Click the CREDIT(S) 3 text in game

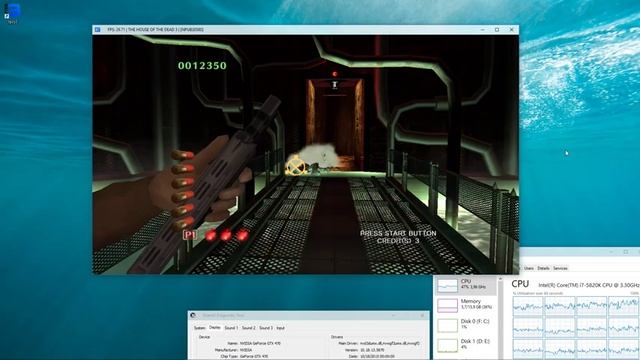pos(398,241)
